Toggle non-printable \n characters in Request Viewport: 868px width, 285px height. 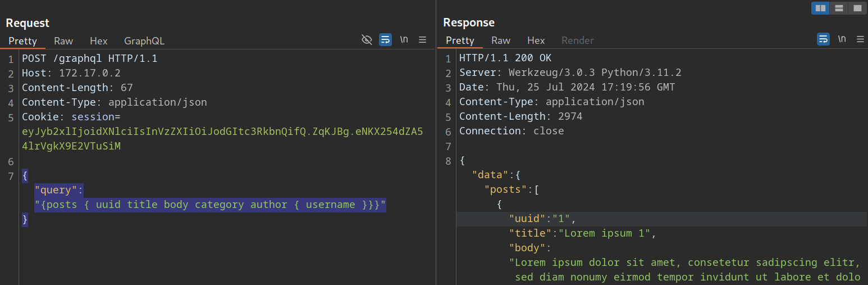pyautogui.click(x=404, y=39)
